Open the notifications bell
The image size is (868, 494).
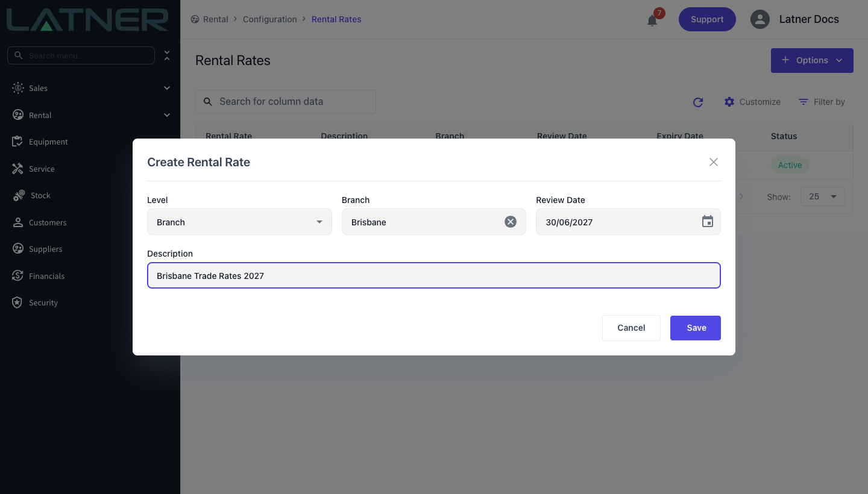click(652, 20)
